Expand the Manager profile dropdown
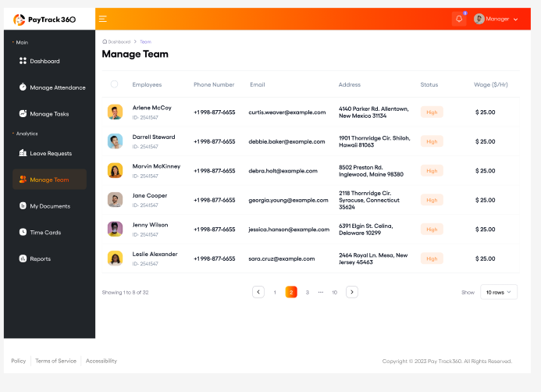Image resolution: width=541 pixels, height=392 pixels. (497, 19)
